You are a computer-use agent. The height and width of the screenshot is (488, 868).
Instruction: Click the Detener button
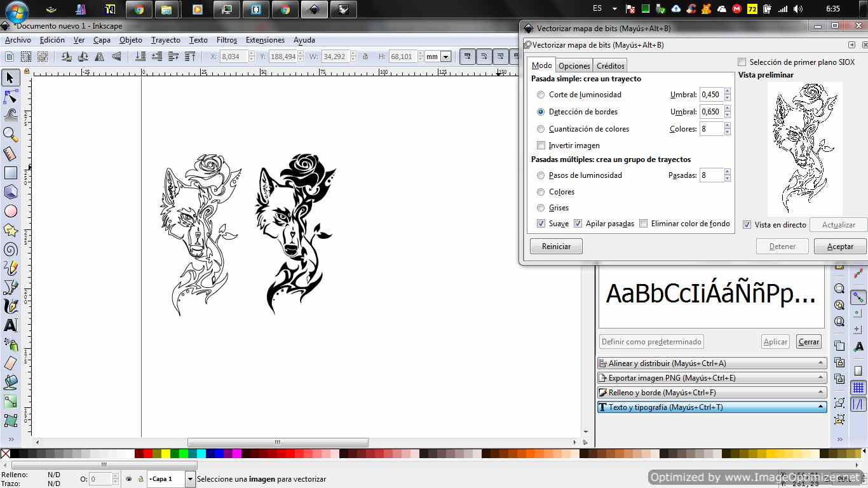coord(782,247)
